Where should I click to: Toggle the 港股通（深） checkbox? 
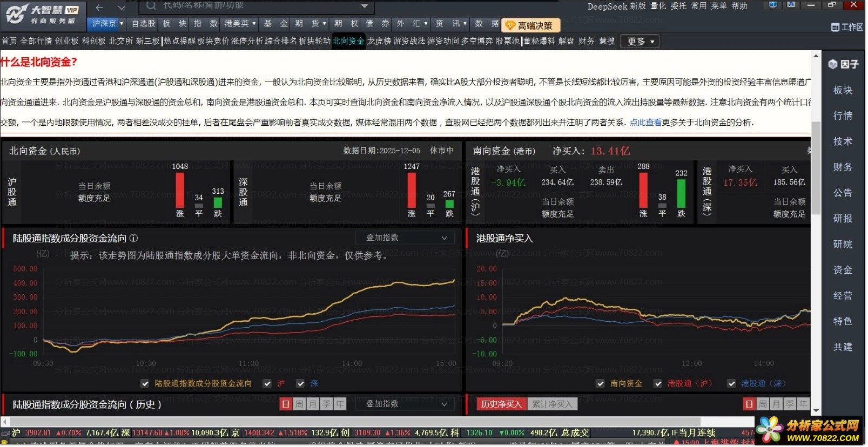(731, 384)
